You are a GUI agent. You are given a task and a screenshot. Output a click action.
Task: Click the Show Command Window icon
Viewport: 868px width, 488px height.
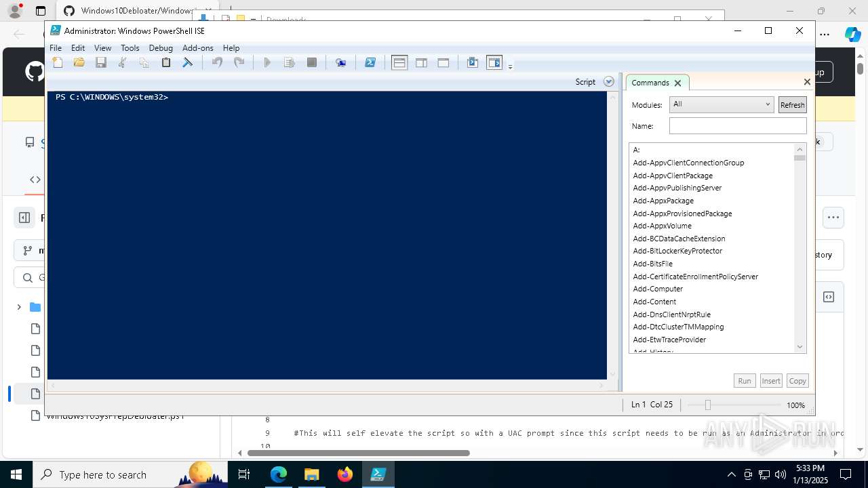point(473,62)
